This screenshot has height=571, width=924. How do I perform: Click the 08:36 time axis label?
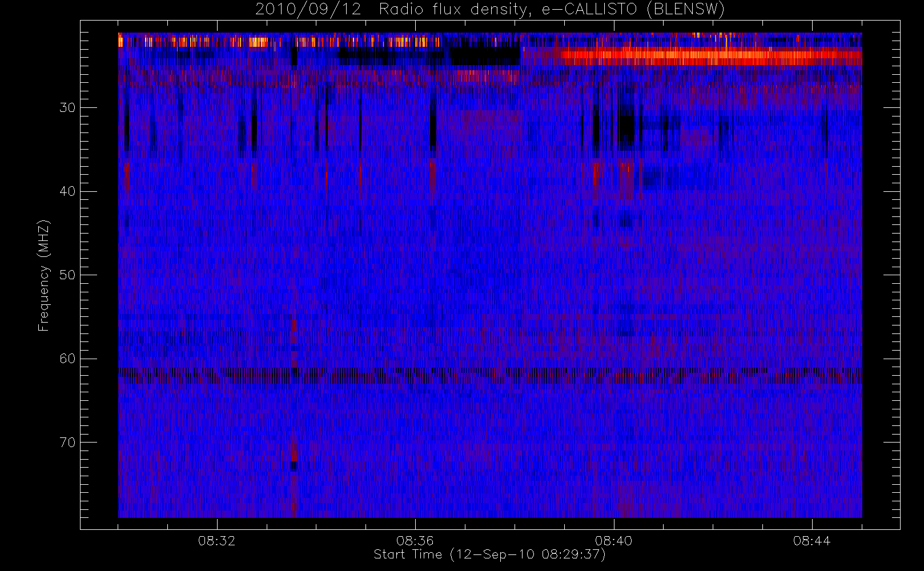(x=415, y=541)
